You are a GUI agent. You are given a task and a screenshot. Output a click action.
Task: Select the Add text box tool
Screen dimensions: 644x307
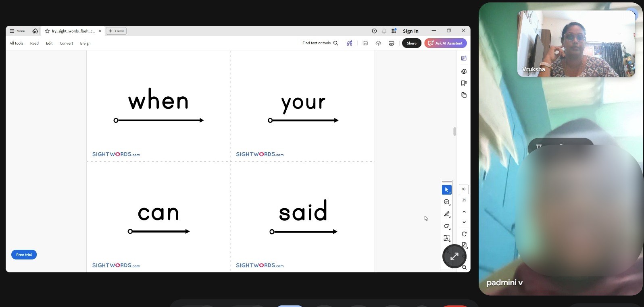pos(447,238)
